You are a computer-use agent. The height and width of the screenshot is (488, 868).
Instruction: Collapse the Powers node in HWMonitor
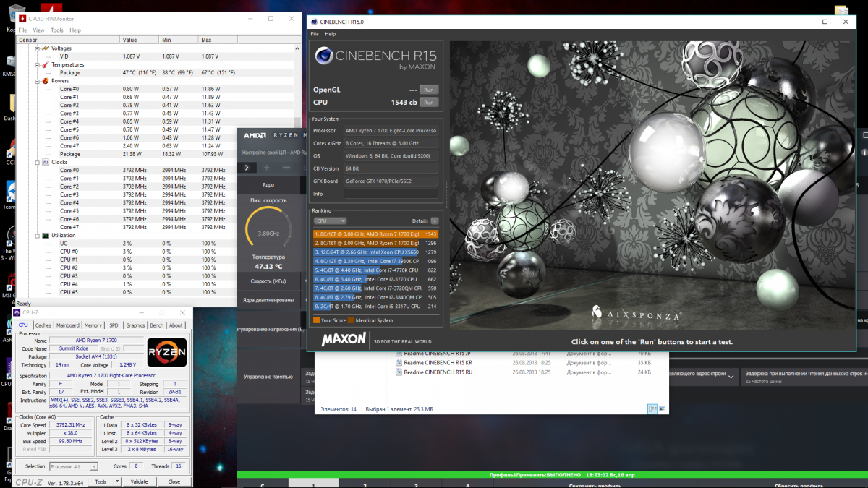point(36,81)
